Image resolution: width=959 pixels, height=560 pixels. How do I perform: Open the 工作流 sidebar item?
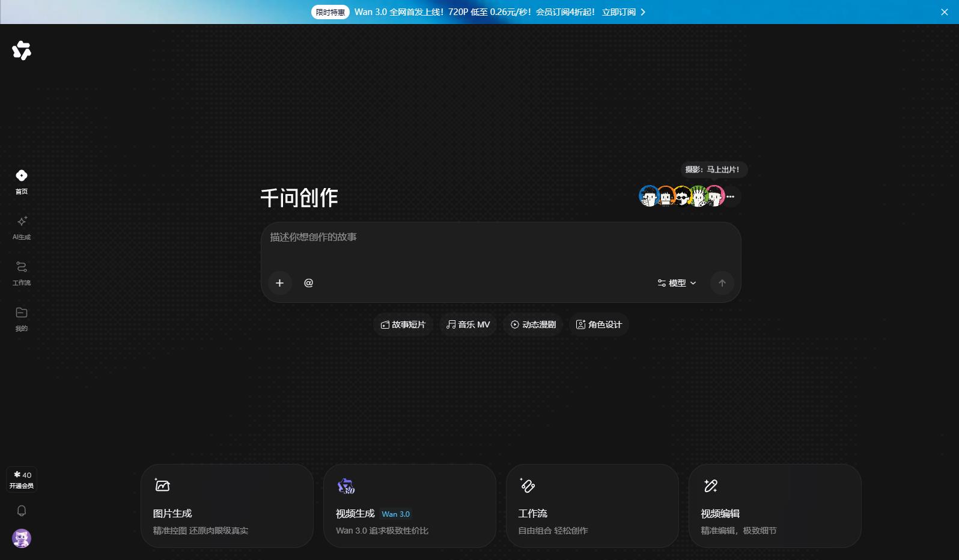22,273
